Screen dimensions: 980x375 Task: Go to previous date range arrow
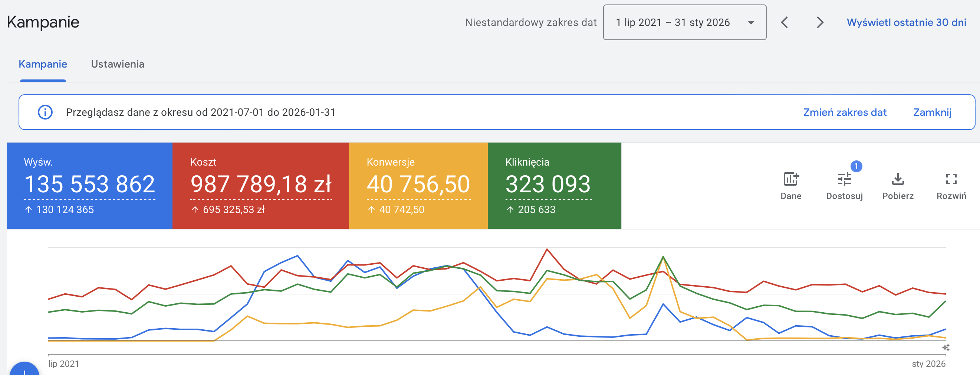click(x=784, y=22)
